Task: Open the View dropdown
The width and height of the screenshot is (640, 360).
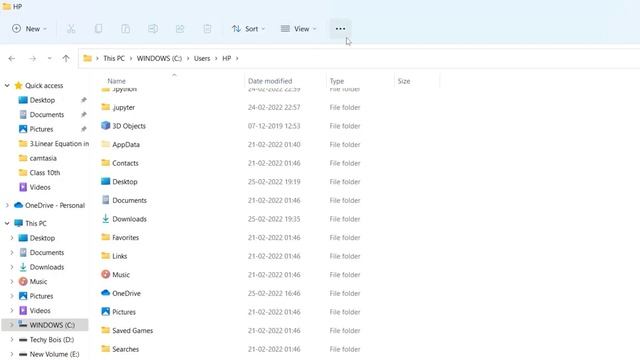Action: [x=298, y=29]
